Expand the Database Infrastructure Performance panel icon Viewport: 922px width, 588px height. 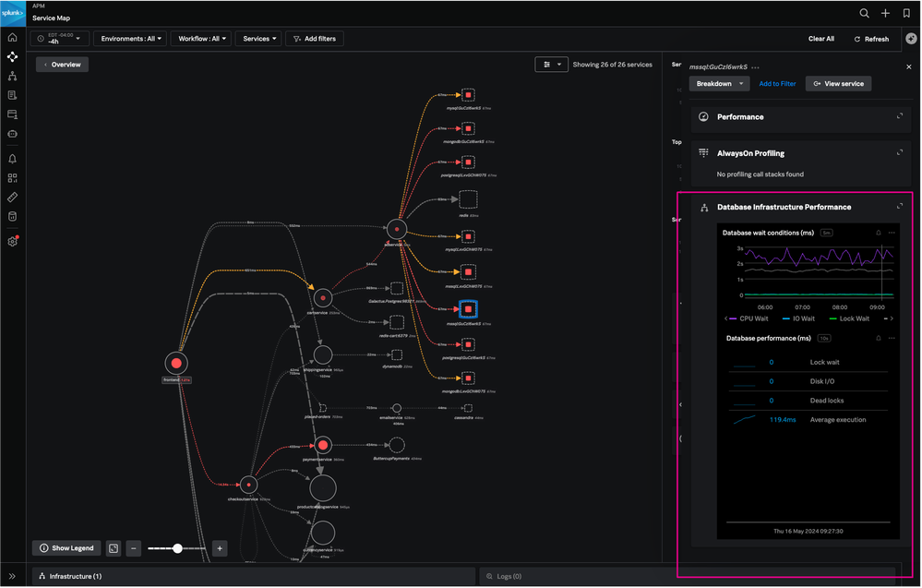click(x=899, y=206)
